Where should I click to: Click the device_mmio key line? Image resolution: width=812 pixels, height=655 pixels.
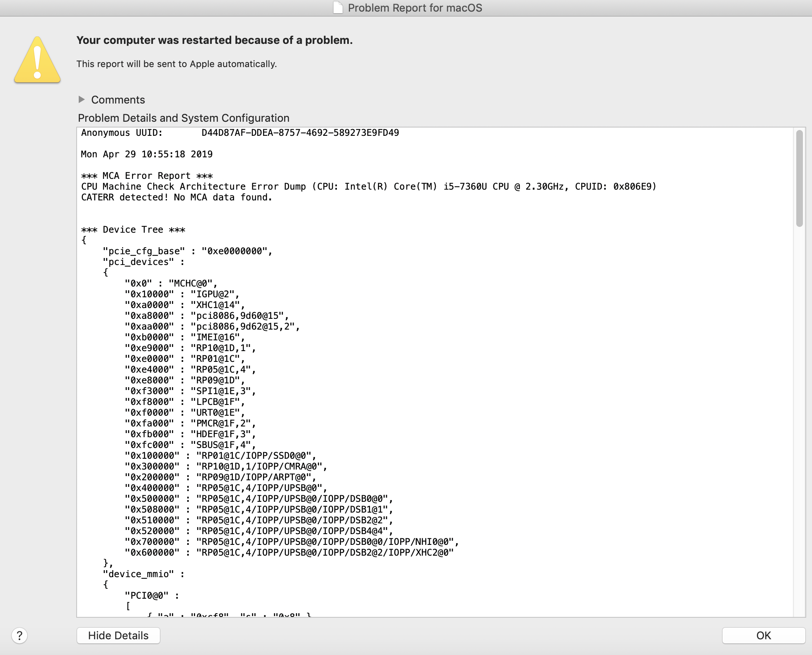[143, 574]
